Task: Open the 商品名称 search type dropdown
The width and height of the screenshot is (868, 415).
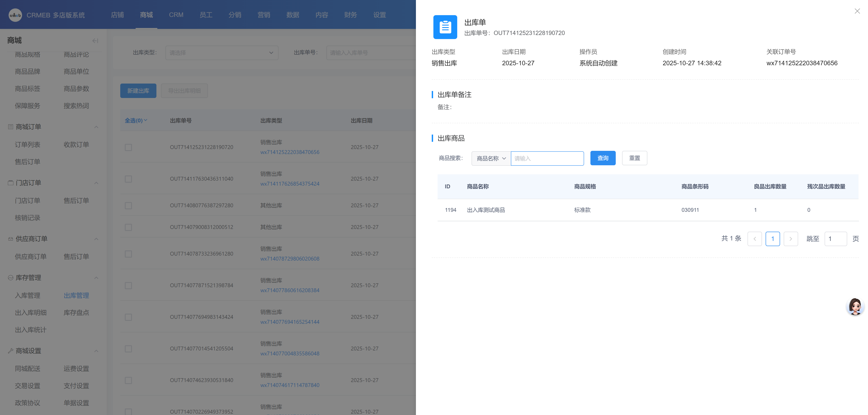Action: click(491, 159)
